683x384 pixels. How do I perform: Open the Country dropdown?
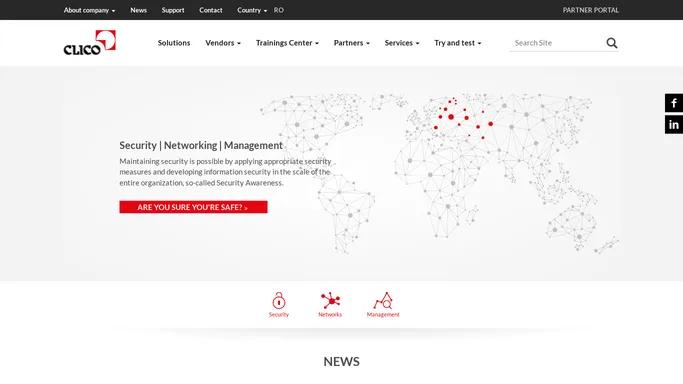[252, 10]
